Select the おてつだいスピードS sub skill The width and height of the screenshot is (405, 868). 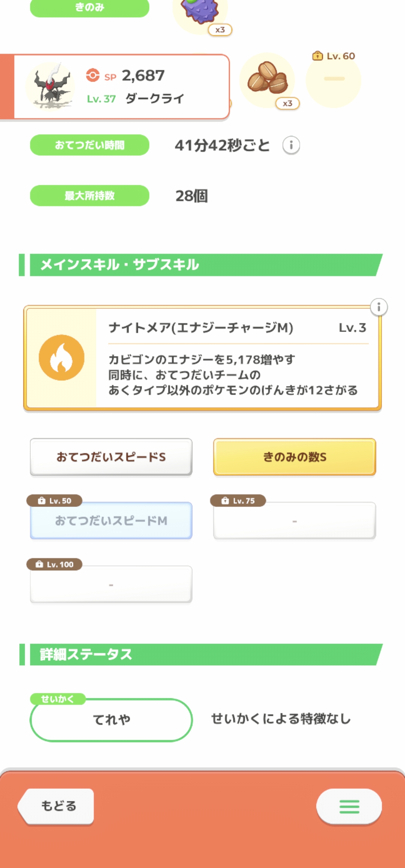coord(111,457)
